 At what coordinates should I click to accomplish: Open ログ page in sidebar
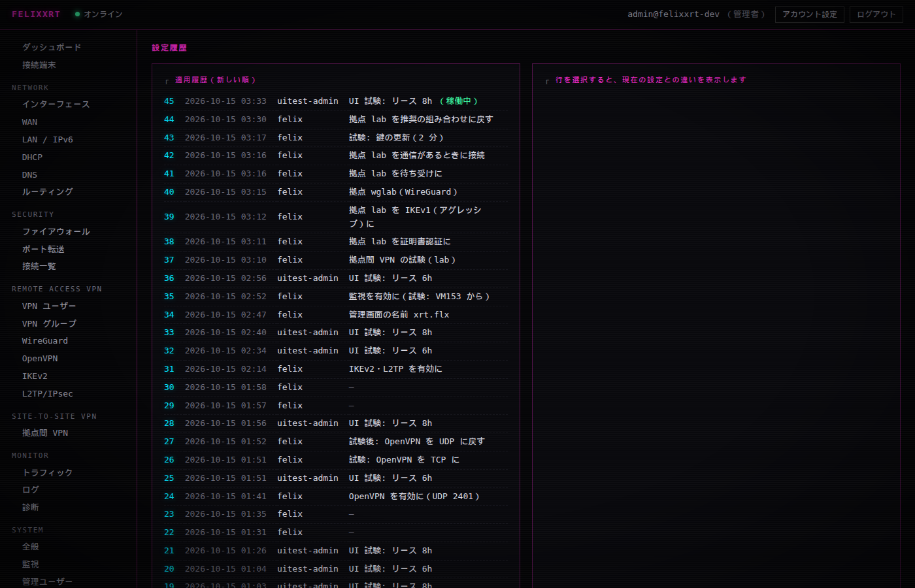pos(31,490)
